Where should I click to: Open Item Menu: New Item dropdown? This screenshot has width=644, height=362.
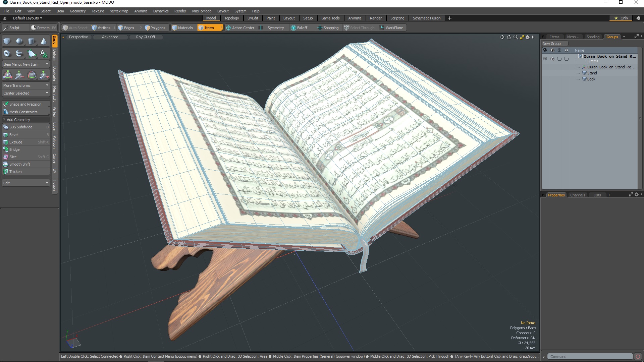tap(26, 64)
